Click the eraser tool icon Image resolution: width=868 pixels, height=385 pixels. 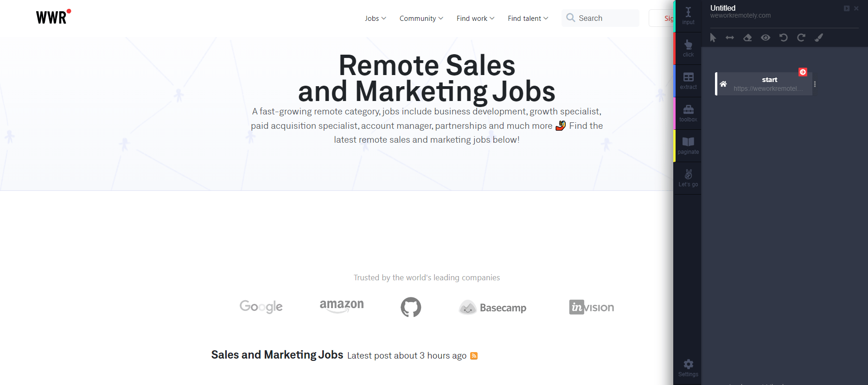(747, 38)
